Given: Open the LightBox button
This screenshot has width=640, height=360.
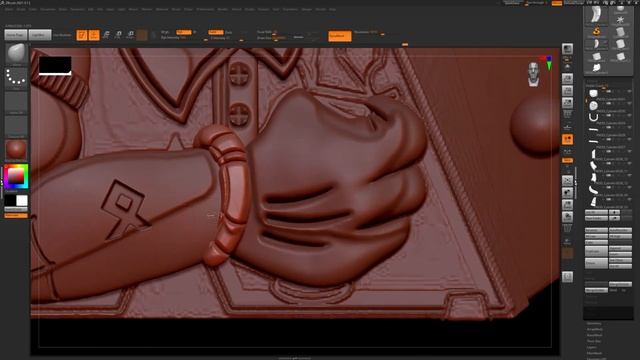Looking at the screenshot, I should pos(40,35).
